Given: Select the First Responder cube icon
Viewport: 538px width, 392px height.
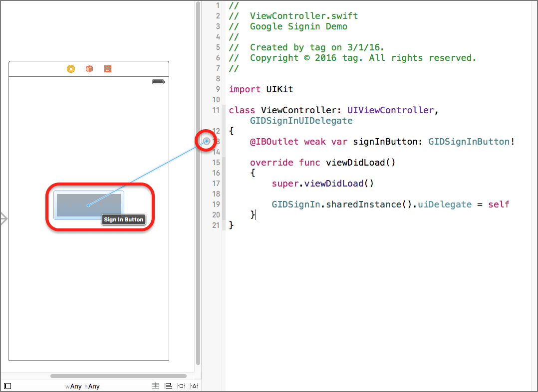Looking at the screenshot, I should pos(89,69).
